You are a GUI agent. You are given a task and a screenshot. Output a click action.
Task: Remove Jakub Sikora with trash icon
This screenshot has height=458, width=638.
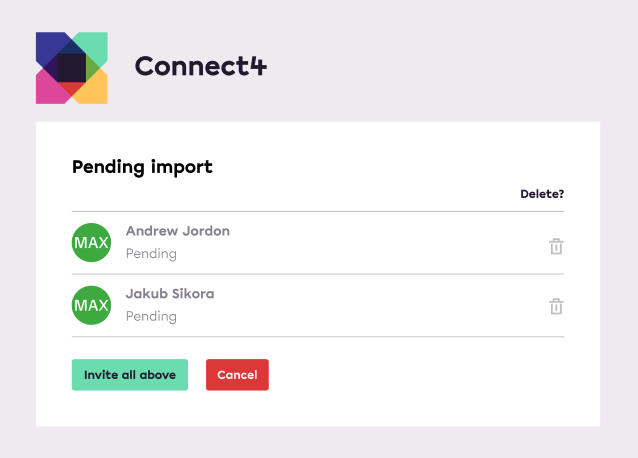tap(556, 306)
